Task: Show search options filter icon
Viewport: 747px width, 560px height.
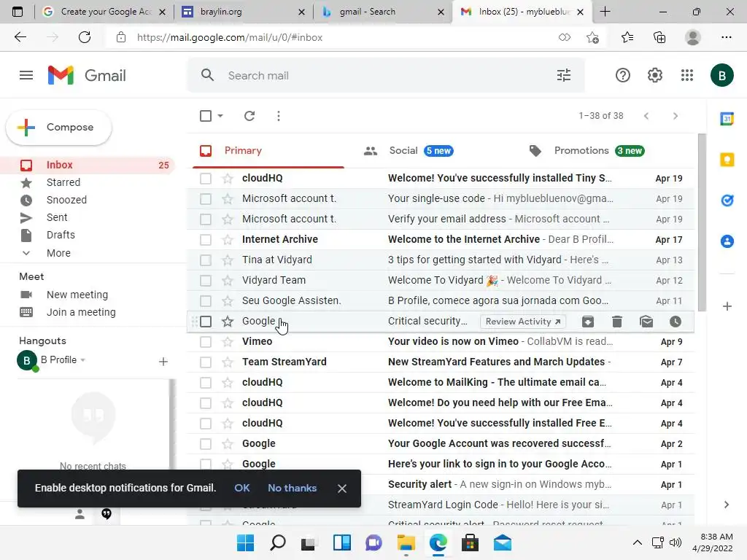Action: [x=564, y=75]
